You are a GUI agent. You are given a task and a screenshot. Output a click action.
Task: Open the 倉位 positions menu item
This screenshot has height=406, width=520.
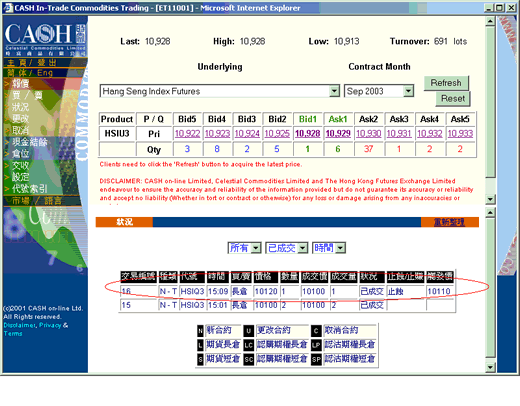[21, 153]
